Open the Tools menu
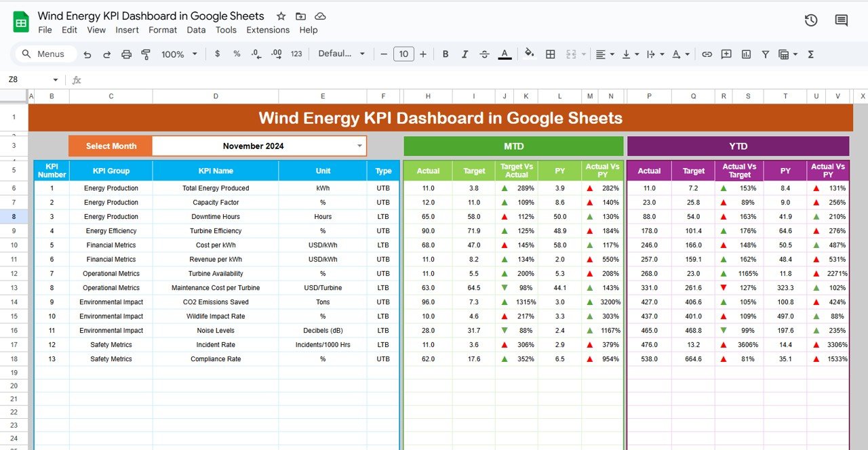The width and height of the screenshot is (868, 450). [226, 30]
